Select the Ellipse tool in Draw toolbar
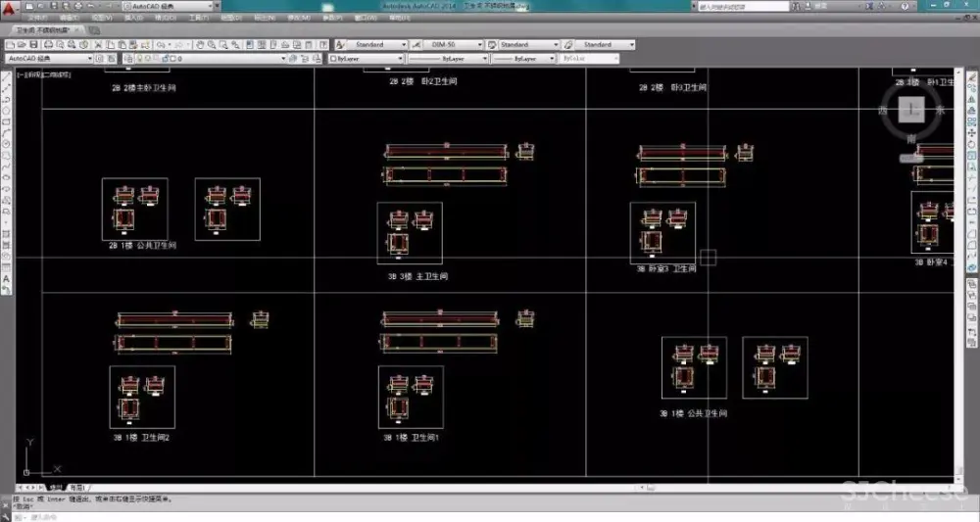 (x=6, y=178)
